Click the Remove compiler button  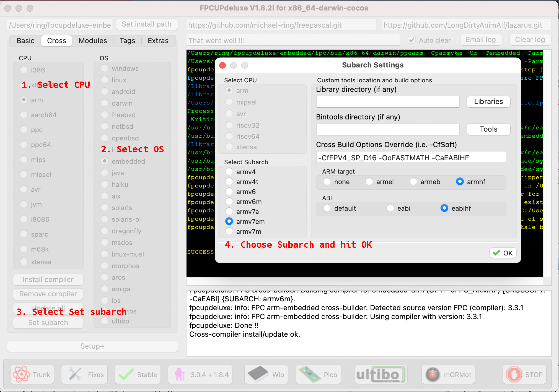tap(48, 294)
